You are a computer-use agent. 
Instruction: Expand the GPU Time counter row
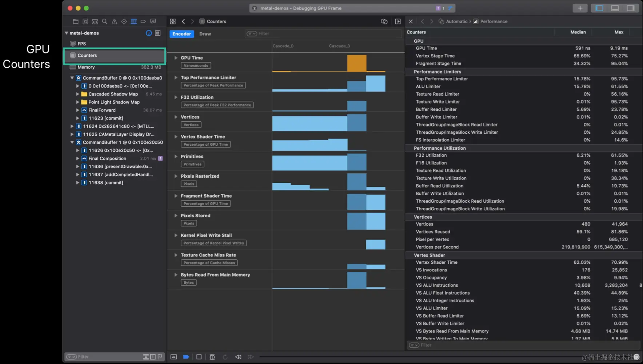click(176, 58)
